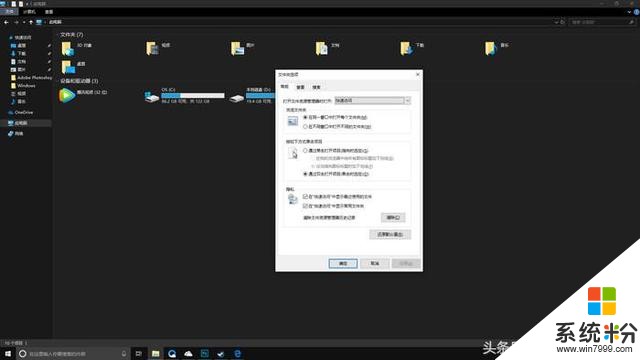Confirm with the 确定 button
This screenshot has width=640, height=360.
pos(343,264)
